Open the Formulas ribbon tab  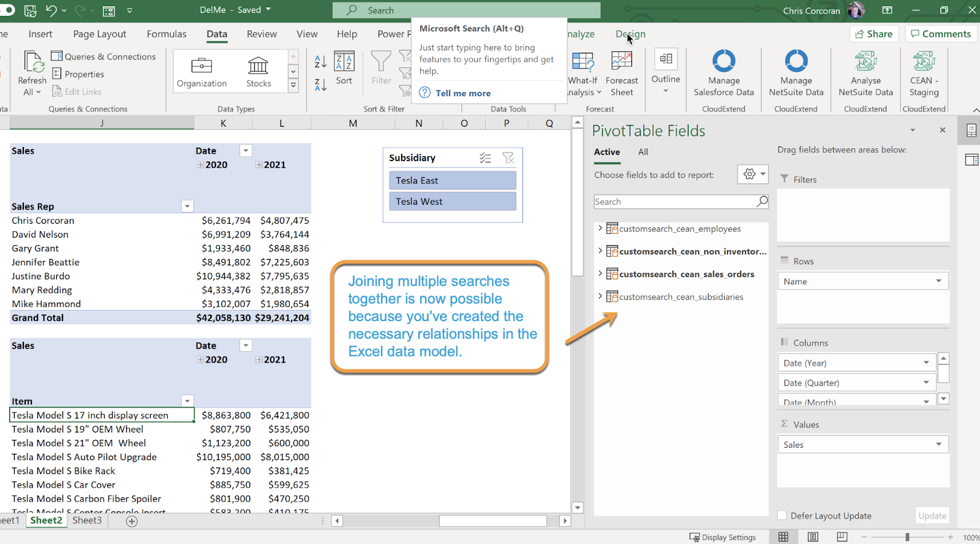pos(167,34)
